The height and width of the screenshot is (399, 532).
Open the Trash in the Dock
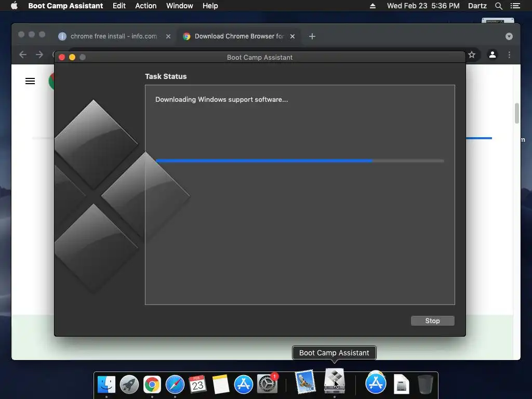[425, 384]
